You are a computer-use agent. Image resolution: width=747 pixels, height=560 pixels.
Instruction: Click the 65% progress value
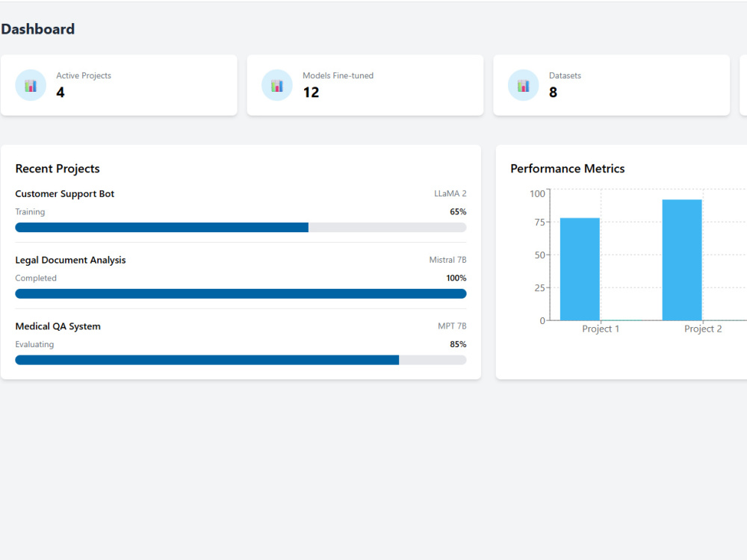tap(459, 212)
